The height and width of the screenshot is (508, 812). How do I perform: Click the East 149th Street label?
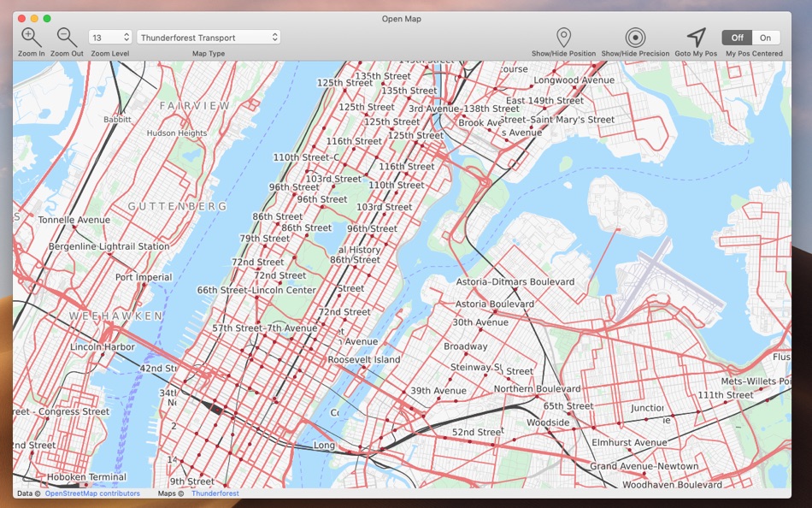[544, 101]
